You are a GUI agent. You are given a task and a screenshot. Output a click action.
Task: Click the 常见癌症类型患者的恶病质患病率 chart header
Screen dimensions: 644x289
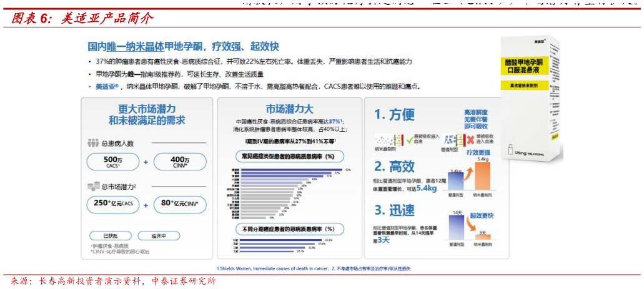pos(284,156)
